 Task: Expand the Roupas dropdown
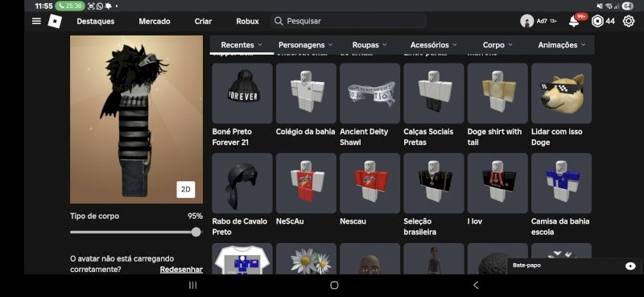click(x=369, y=45)
